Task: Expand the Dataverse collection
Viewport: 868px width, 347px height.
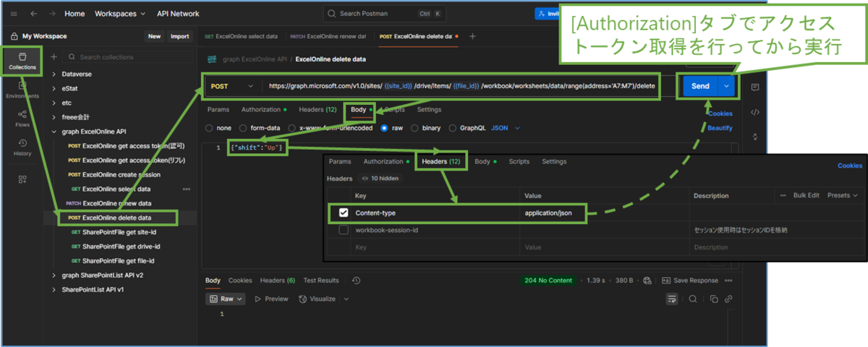Action: 54,74
